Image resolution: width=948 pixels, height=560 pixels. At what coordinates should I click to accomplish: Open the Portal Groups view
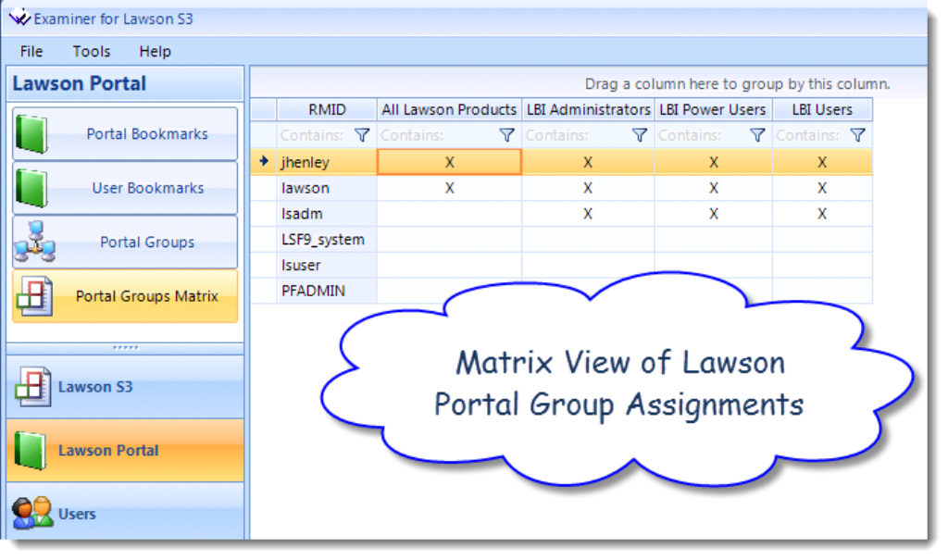click(x=125, y=242)
